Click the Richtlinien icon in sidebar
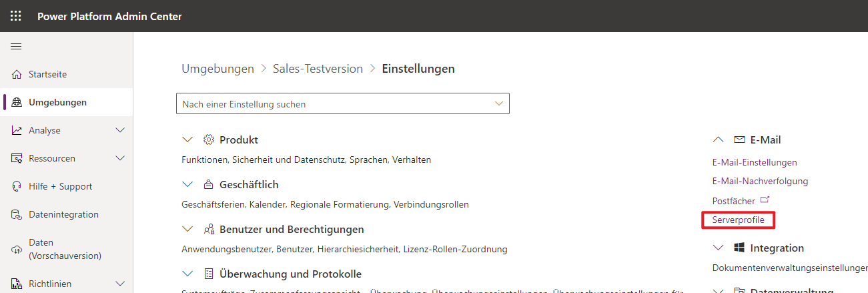The height and width of the screenshot is (293, 868). pos(17,284)
